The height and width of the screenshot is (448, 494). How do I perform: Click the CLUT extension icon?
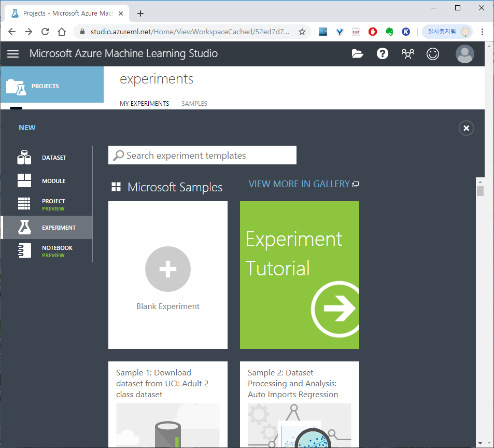pos(356,32)
